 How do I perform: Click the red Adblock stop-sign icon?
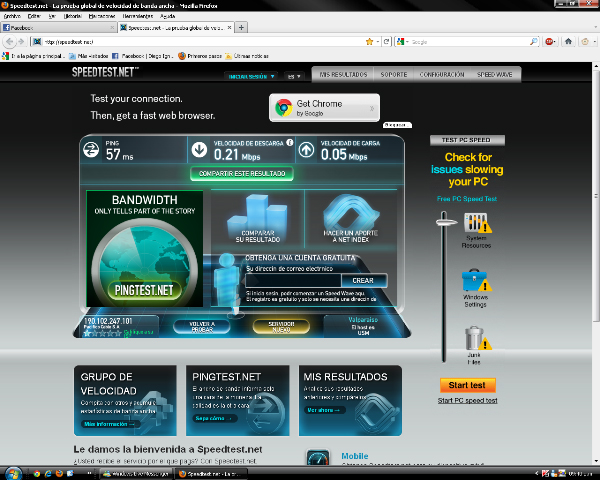[549, 42]
